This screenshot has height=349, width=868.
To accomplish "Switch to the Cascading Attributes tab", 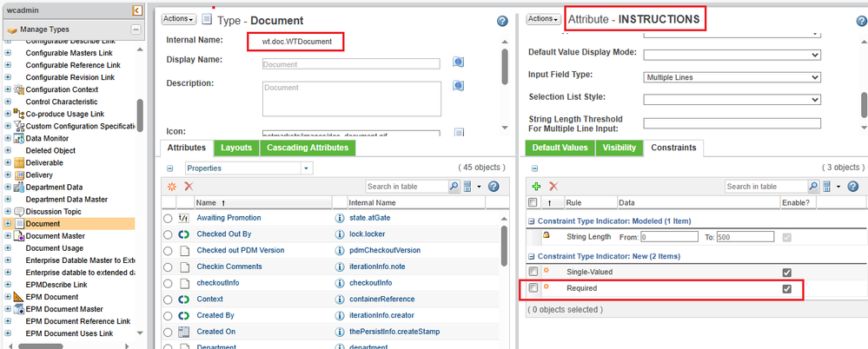I will pos(308,148).
